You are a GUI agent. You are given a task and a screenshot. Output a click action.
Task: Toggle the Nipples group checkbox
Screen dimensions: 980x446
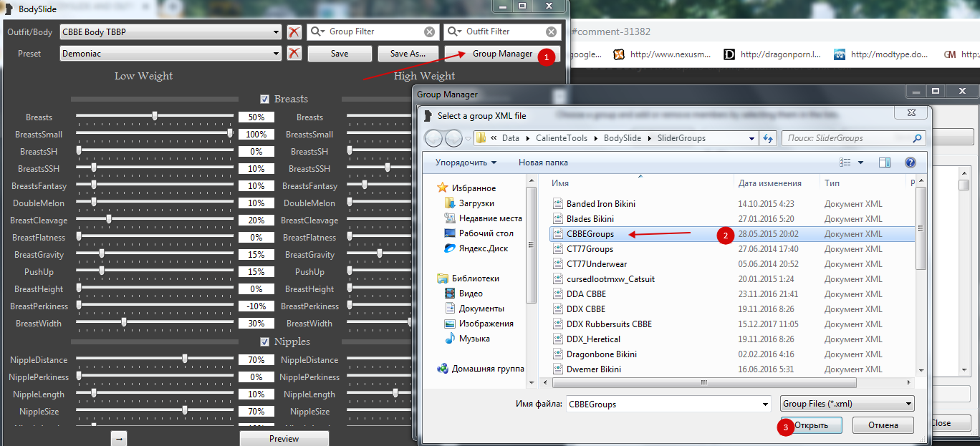click(x=265, y=341)
